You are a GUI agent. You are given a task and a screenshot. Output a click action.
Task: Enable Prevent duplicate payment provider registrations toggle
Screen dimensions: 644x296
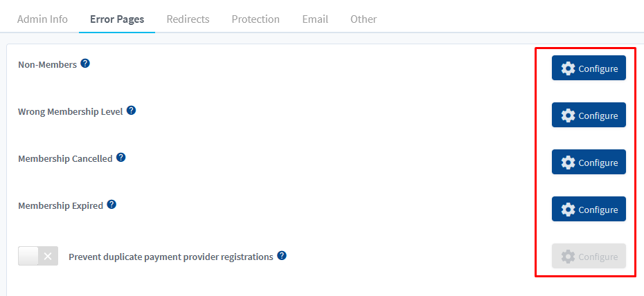click(x=38, y=256)
